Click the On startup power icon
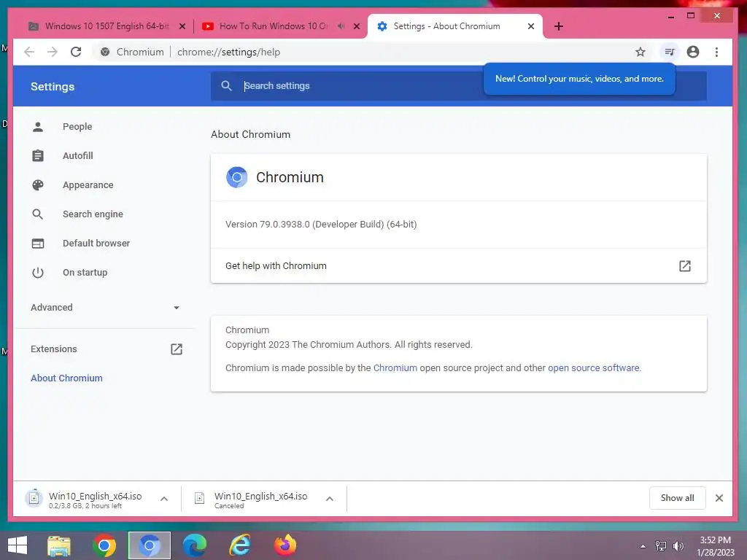 pos(38,273)
